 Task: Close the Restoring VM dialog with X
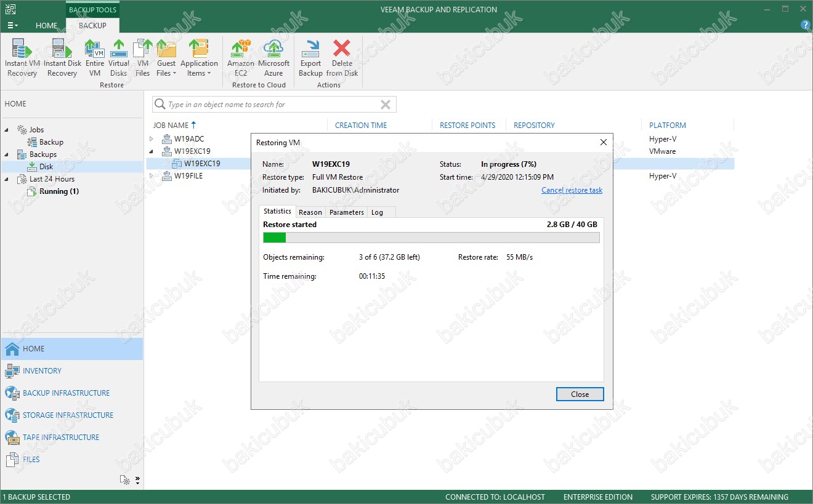[x=604, y=142]
